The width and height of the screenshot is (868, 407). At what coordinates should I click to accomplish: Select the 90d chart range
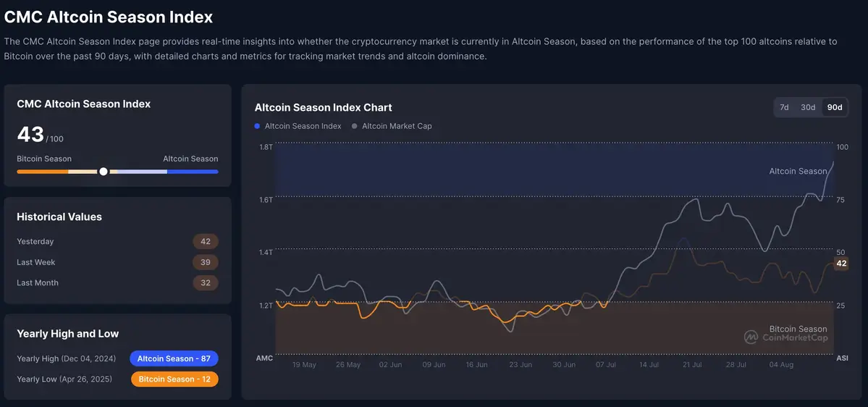pos(834,107)
